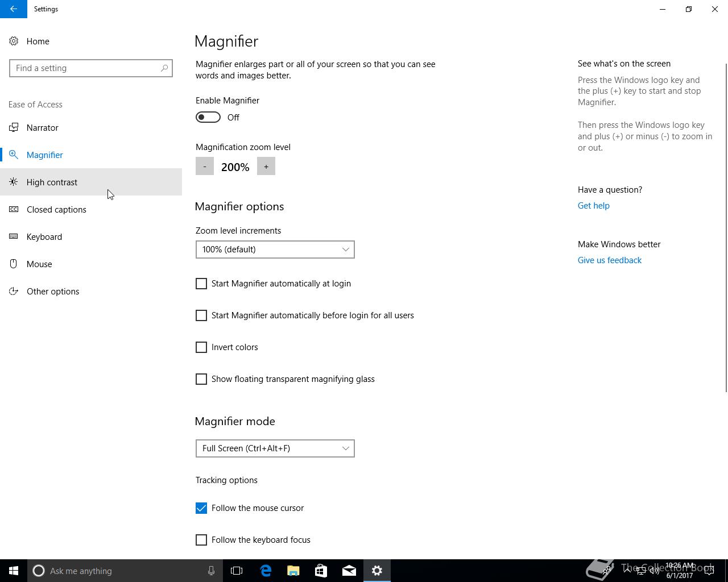Open the Store from the taskbar

[x=321, y=571]
